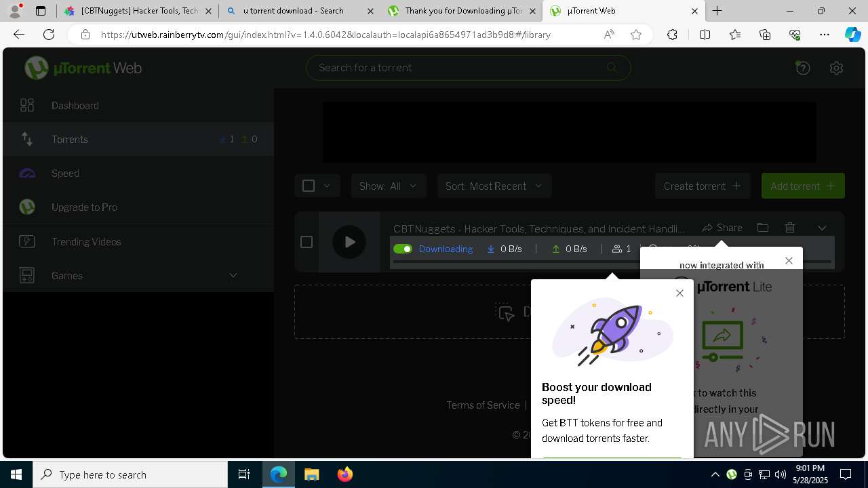Open Edge Settings and more menu
868x488 pixels.
tap(825, 35)
